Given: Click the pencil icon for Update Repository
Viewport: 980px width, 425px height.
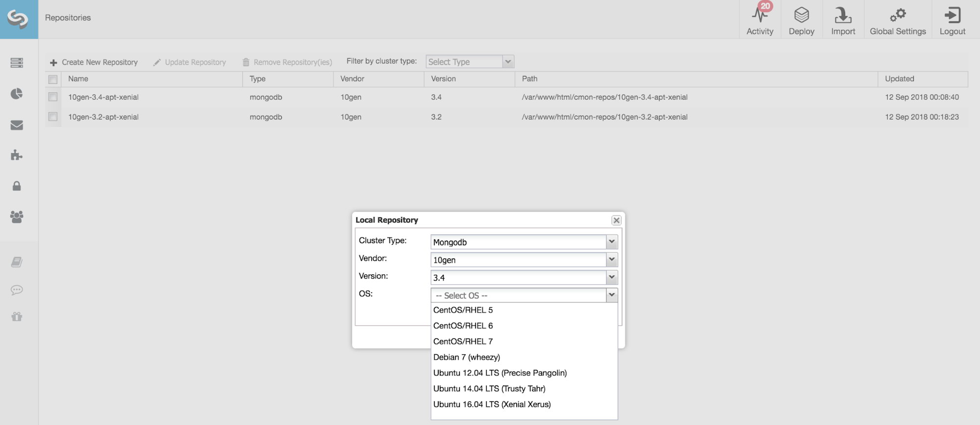Looking at the screenshot, I should (x=157, y=62).
